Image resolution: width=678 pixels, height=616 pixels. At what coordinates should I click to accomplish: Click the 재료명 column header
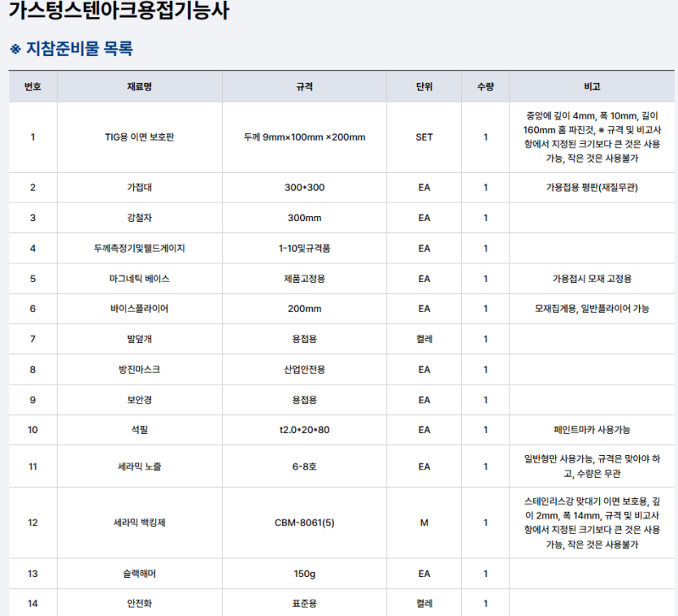click(x=139, y=86)
